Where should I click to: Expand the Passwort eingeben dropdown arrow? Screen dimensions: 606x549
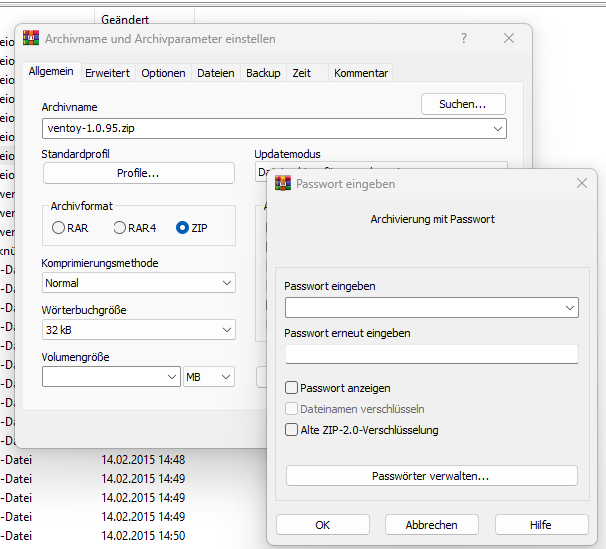(x=570, y=308)
